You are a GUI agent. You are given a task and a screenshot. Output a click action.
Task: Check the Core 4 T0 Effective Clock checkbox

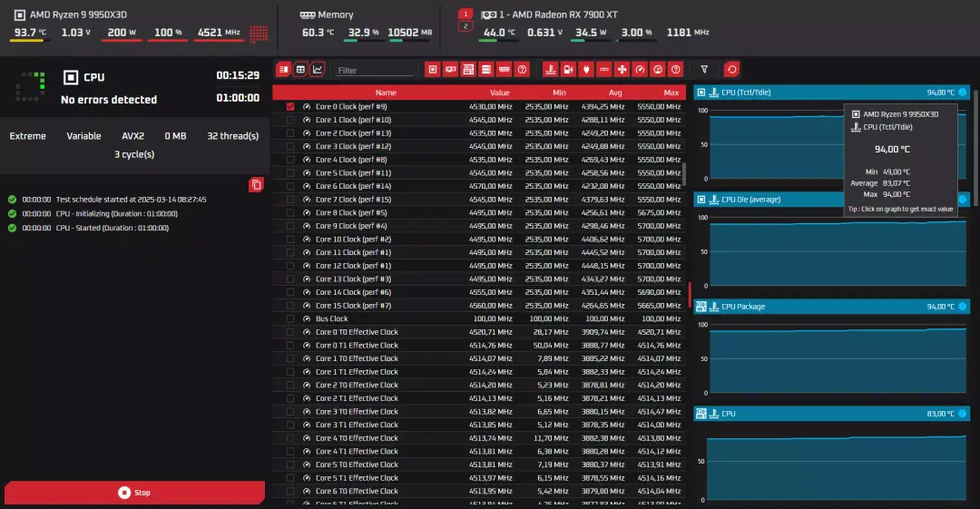pyautogui.click(x=290, y=437)
